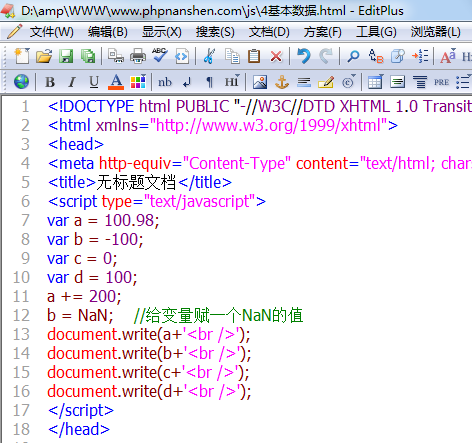Save all open documents
This screenshot has height=443, width=472.
pyautogui.click(x=88, y=56)
